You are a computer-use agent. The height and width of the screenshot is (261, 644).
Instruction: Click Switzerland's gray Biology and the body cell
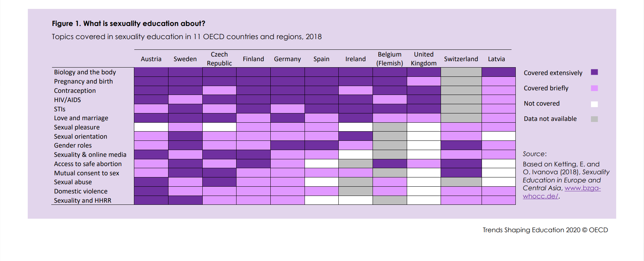point(461,72)
